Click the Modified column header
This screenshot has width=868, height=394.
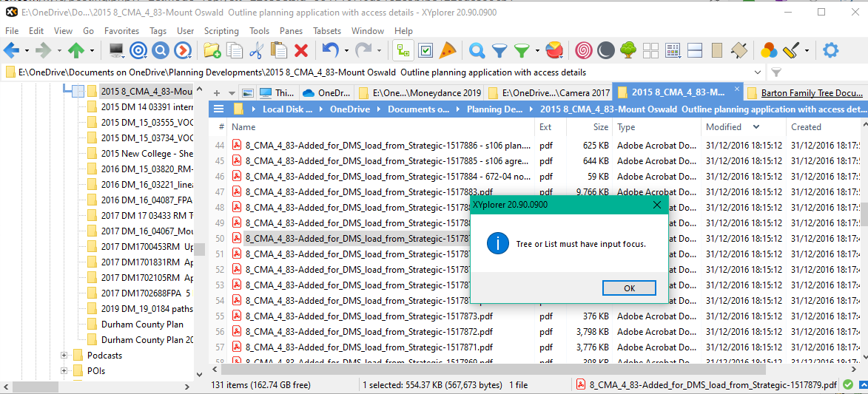tap(723, 127)
